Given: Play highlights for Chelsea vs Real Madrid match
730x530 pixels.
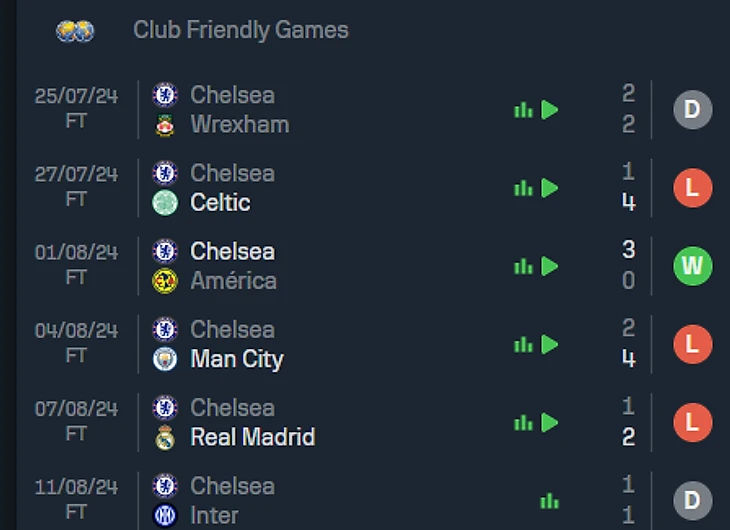Looking at the screenshot, I should (549, 423).
